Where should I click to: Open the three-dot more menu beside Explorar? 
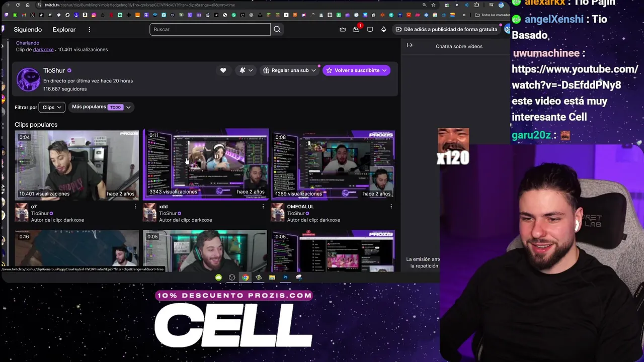point(89,29)
